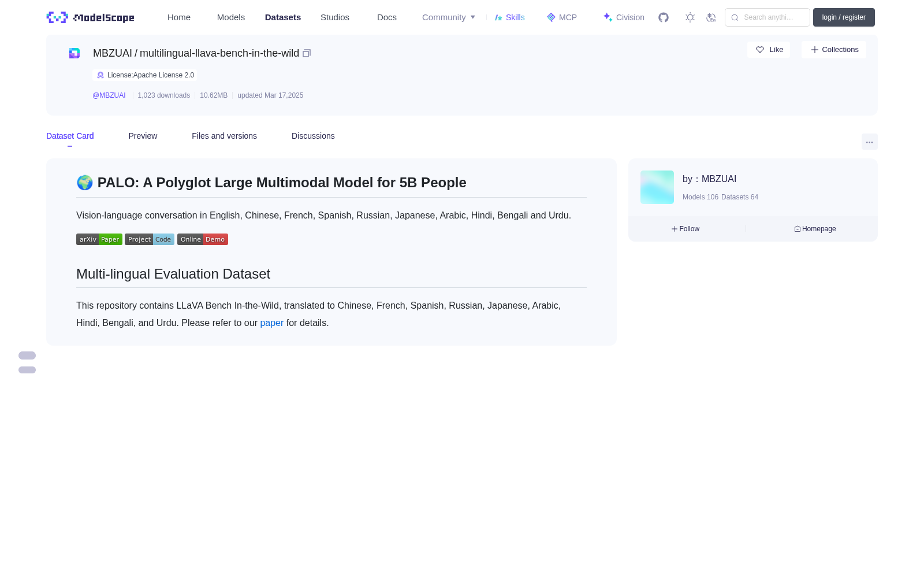Screen dimensions: 924x578
Task: Click the lower floating sidebar pill
Action: 27,370
